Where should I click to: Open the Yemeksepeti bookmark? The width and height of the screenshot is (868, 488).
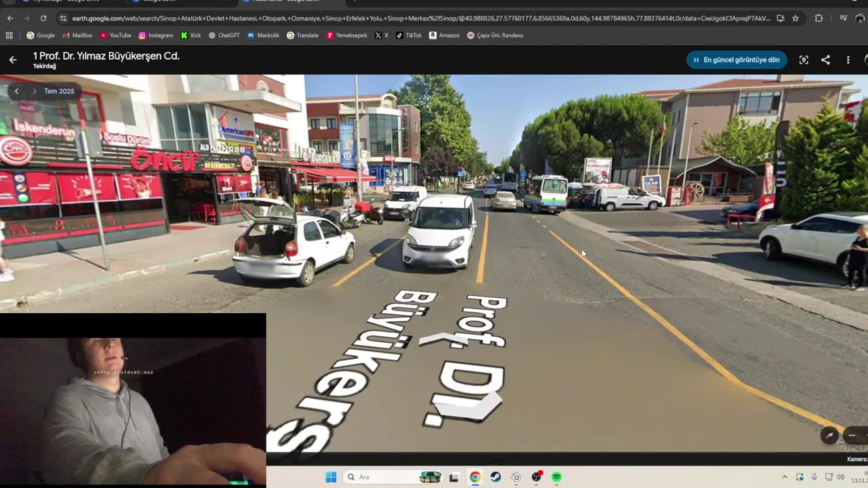tap(347, 35)
